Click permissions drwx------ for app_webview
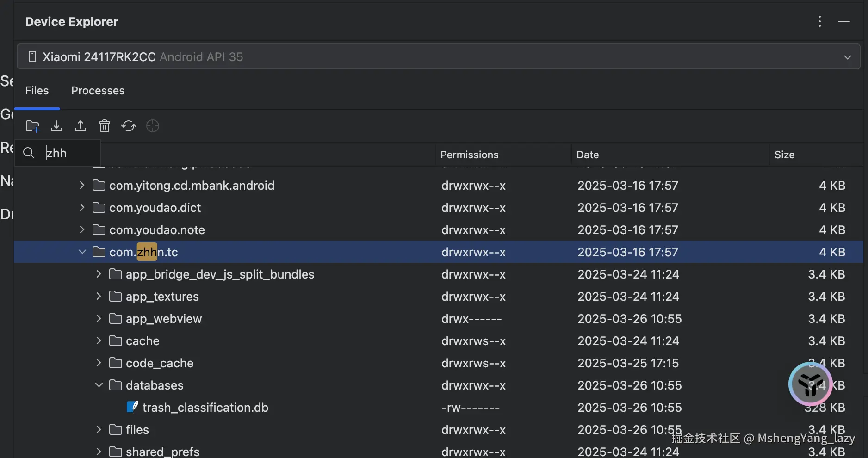868x458 pixels. coord(471,319)
